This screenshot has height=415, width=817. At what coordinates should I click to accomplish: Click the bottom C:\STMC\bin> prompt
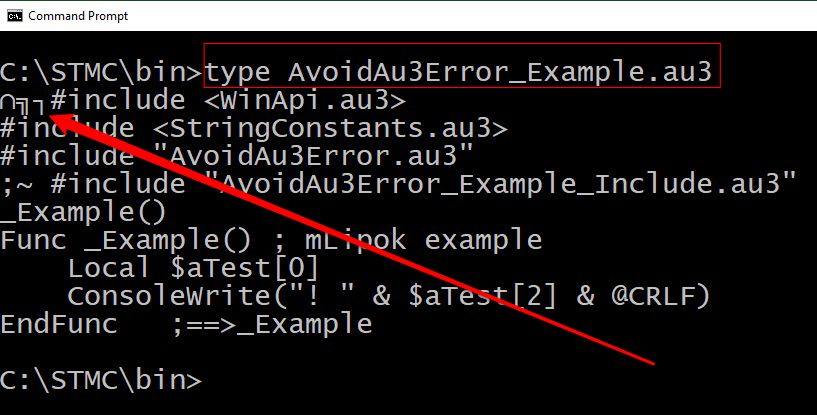(101, 380)
